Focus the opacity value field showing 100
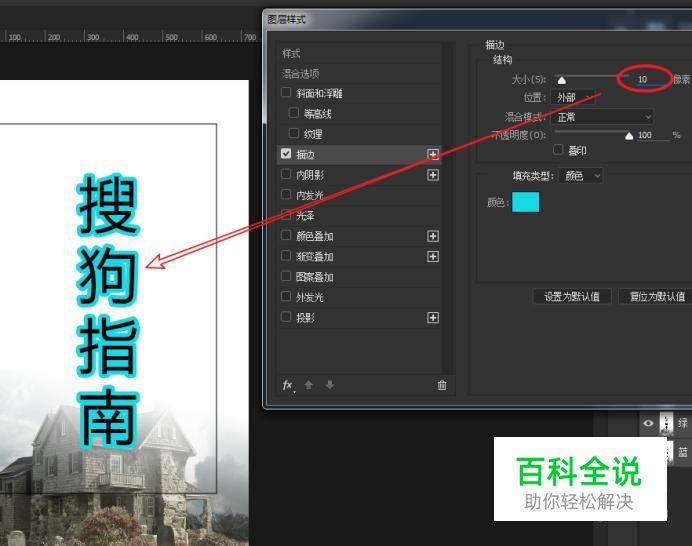 [x=652, y=135]
